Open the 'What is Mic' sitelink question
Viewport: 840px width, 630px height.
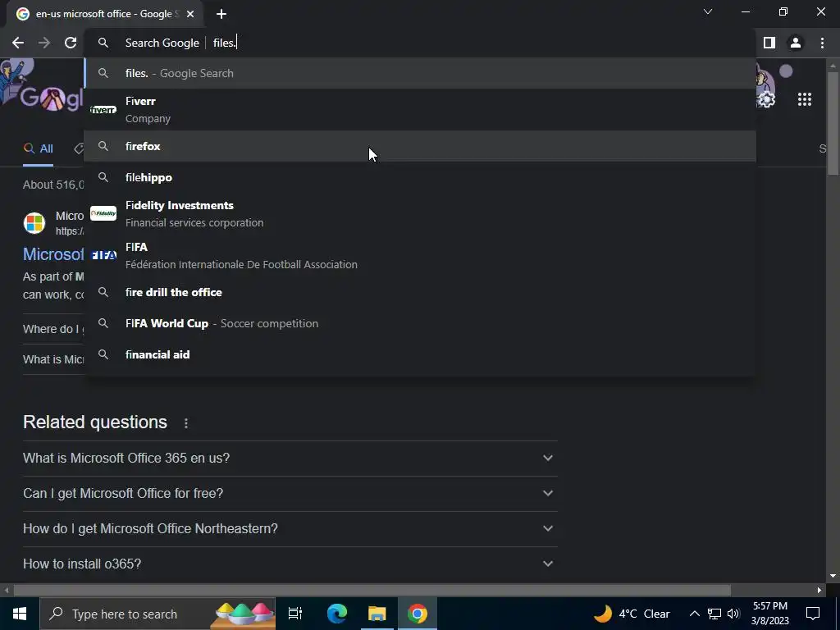click(53, 359)
